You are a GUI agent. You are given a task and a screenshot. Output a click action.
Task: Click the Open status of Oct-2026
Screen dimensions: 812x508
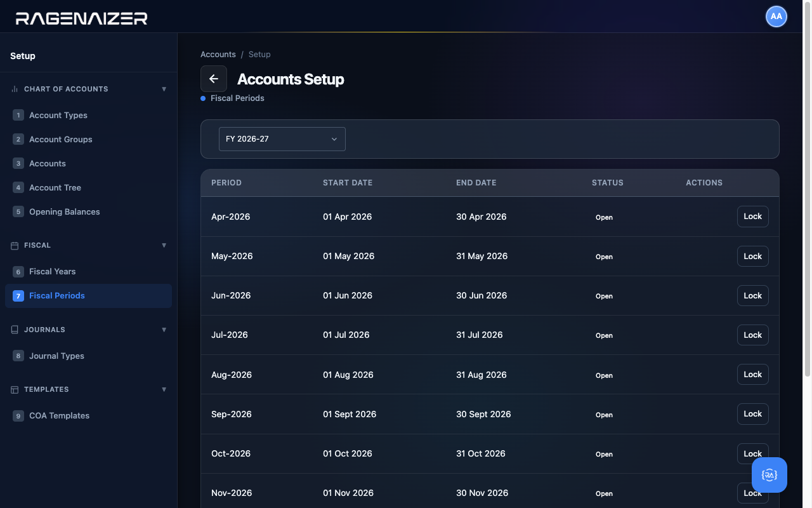(x=604, y=454)
